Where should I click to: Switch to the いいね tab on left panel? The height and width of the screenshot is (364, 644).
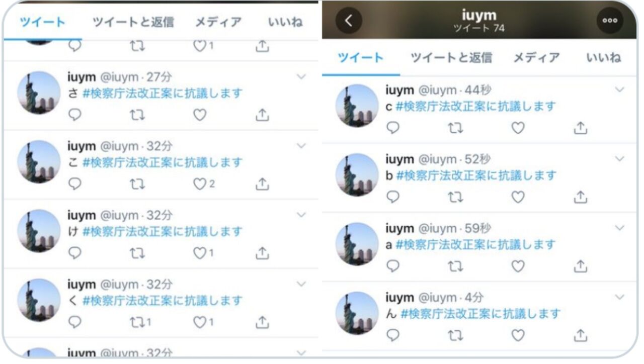coord(285,23)
